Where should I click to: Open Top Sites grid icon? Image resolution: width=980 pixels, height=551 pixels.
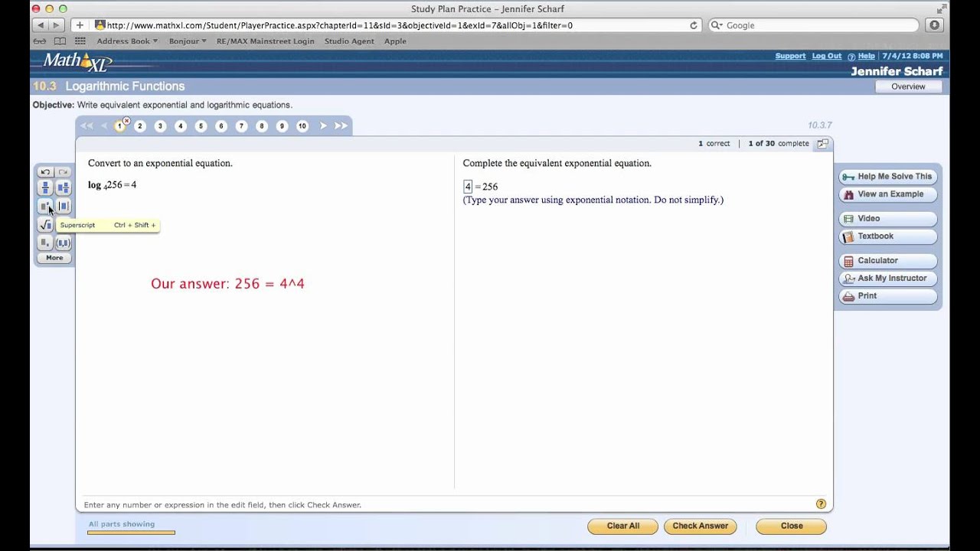(80, 41)
